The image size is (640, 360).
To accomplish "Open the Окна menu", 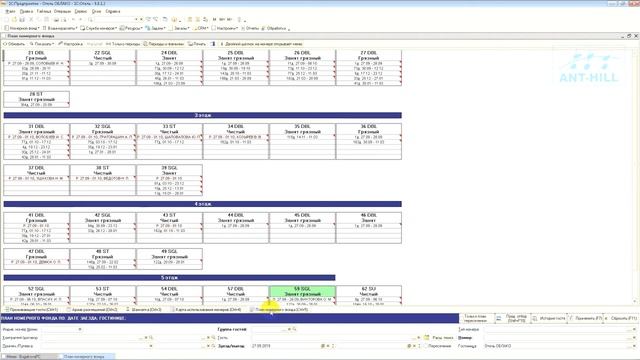I will coord(96,11).
